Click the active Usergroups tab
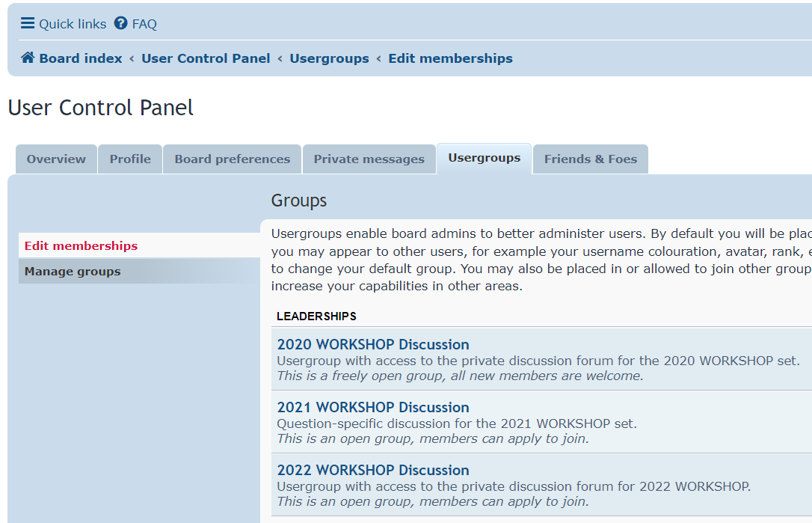 click(484, 158)
